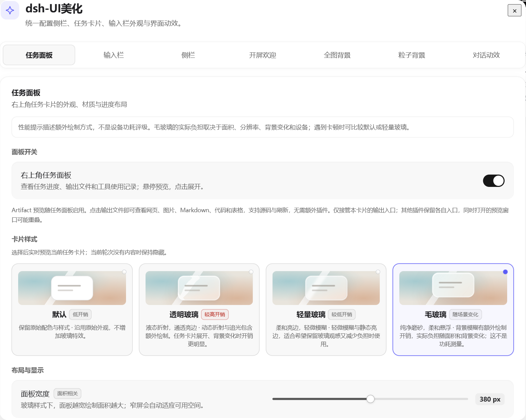Open the 全图背景 tab

click(337, 55)
